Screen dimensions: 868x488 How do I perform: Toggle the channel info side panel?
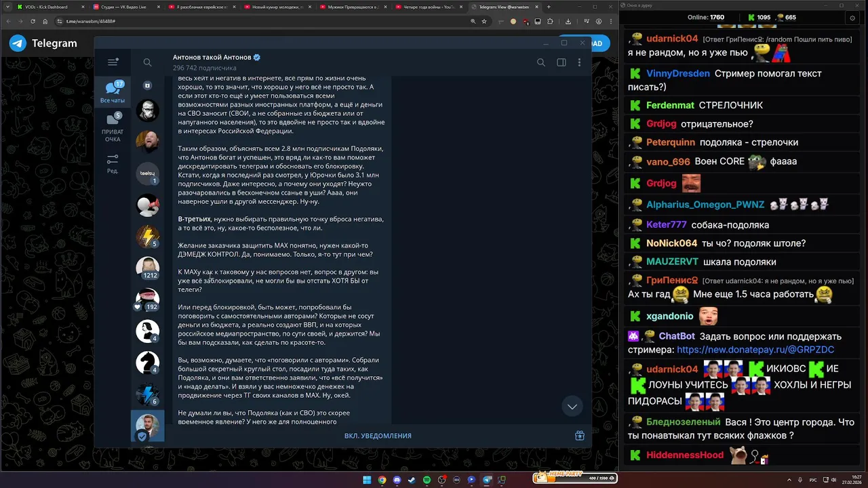pos(561,62)
